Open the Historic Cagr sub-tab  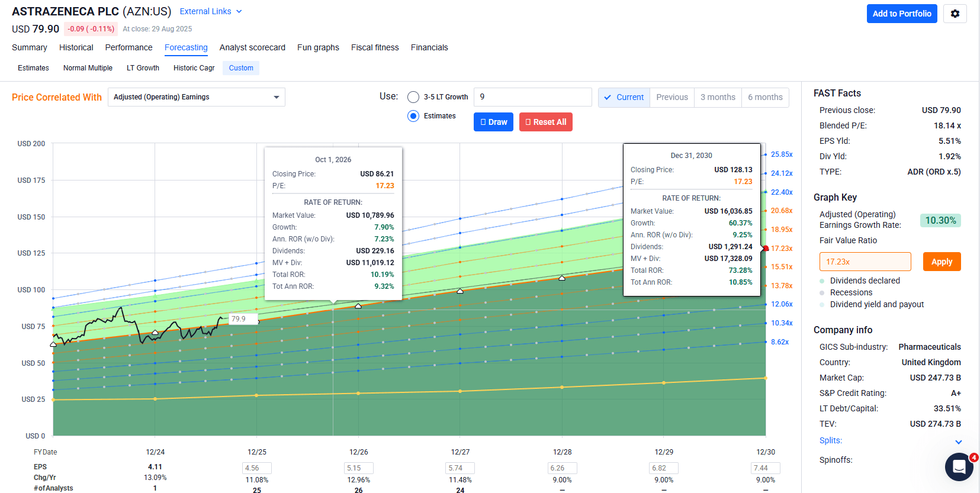click(x=194, y=68)
